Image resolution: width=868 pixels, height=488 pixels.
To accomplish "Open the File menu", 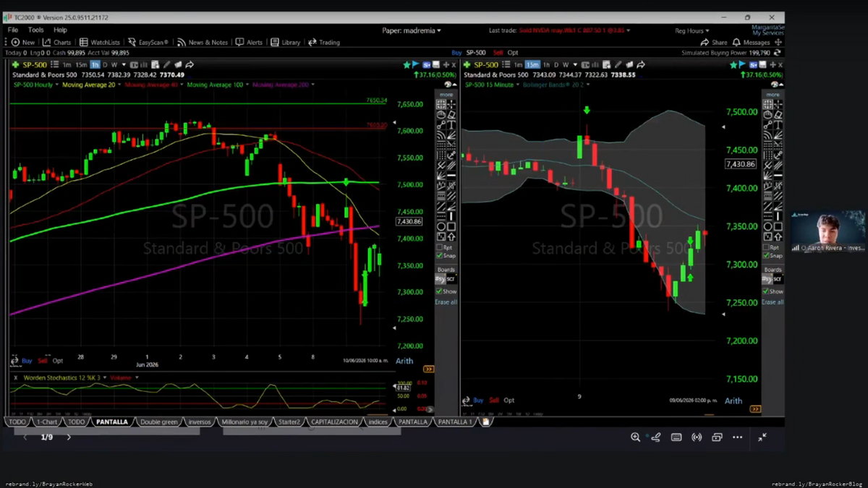I will [x=13, y=30].
